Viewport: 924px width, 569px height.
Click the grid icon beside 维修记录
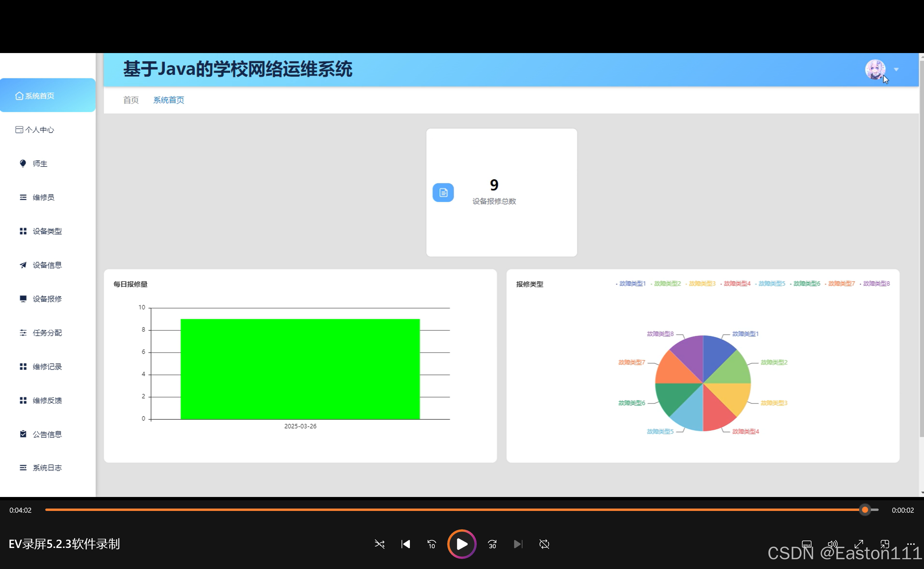[23, 367]
